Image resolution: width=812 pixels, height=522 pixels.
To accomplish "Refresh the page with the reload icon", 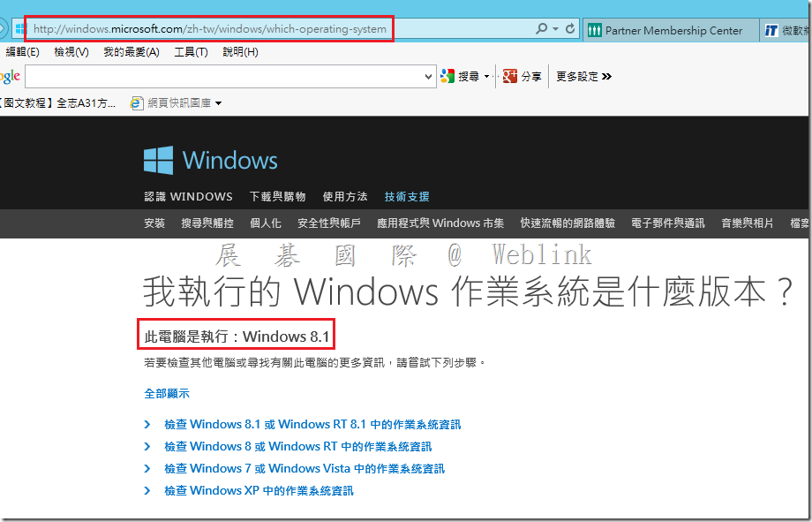I will coord(570,28).
